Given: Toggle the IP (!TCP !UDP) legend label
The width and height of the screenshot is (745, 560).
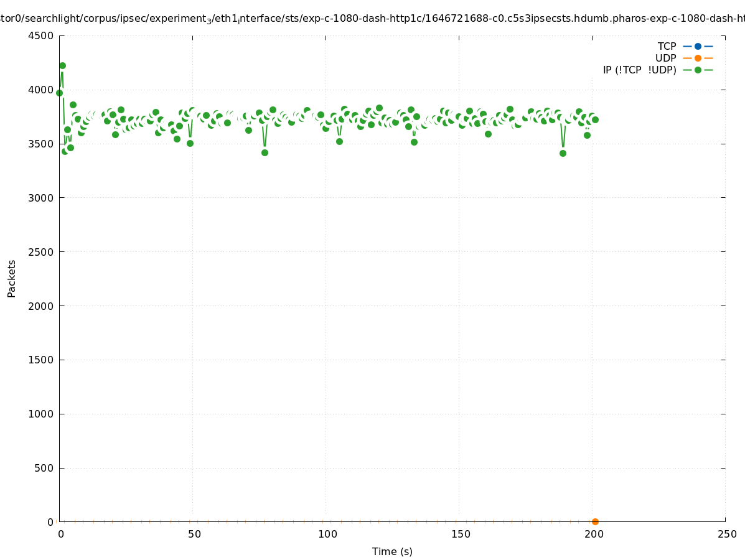Looking at the screenshot, I should [639, 70].
